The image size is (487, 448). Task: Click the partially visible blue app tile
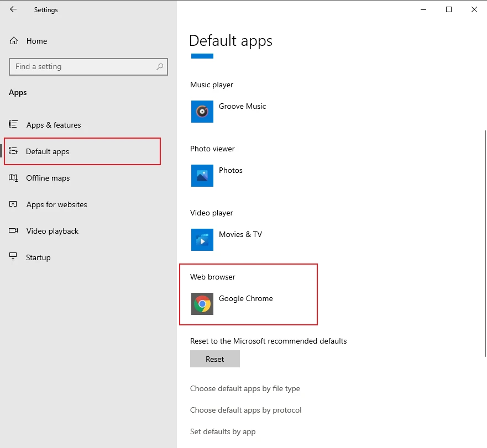(202, 56)
